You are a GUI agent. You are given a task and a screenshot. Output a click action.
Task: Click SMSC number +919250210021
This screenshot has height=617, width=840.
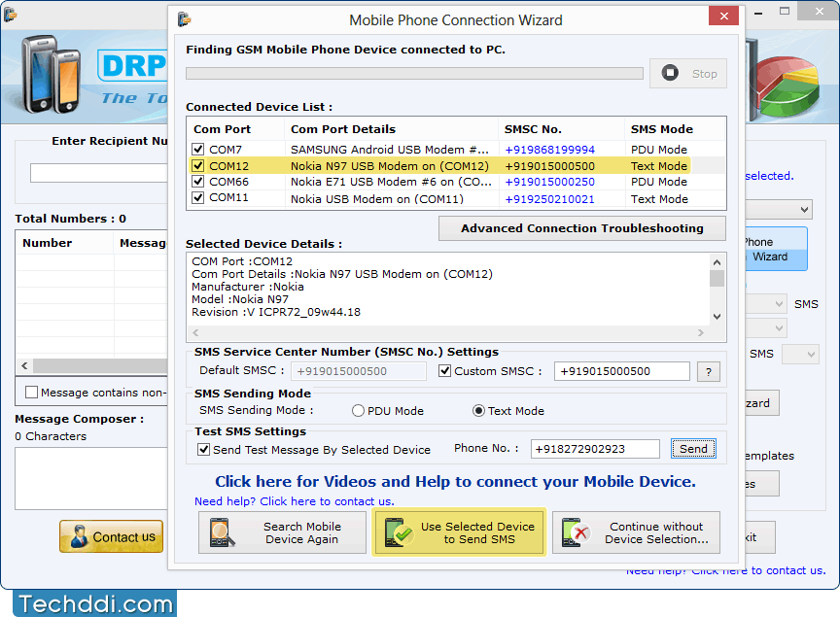pos(549,199)
